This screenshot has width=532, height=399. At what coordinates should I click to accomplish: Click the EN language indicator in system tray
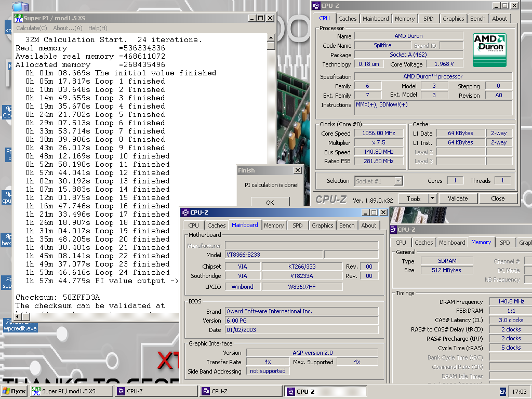[x=503, y=392]
